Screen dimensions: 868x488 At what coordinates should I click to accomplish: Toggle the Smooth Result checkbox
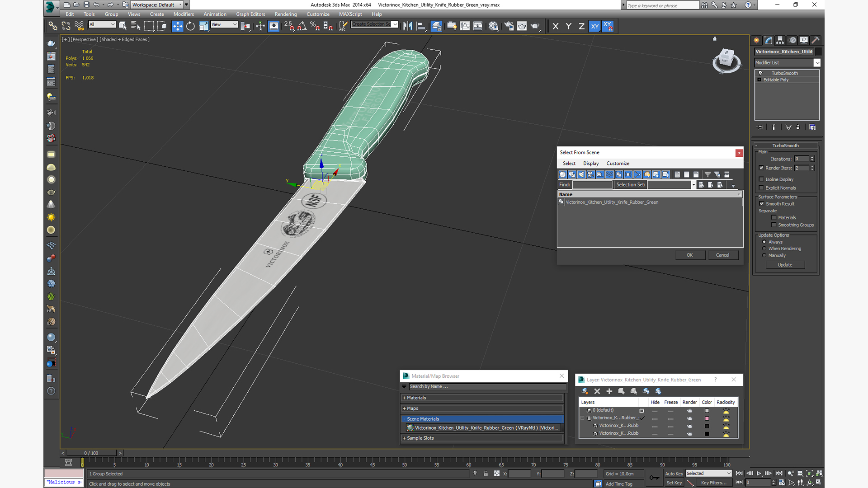(762, 204)
